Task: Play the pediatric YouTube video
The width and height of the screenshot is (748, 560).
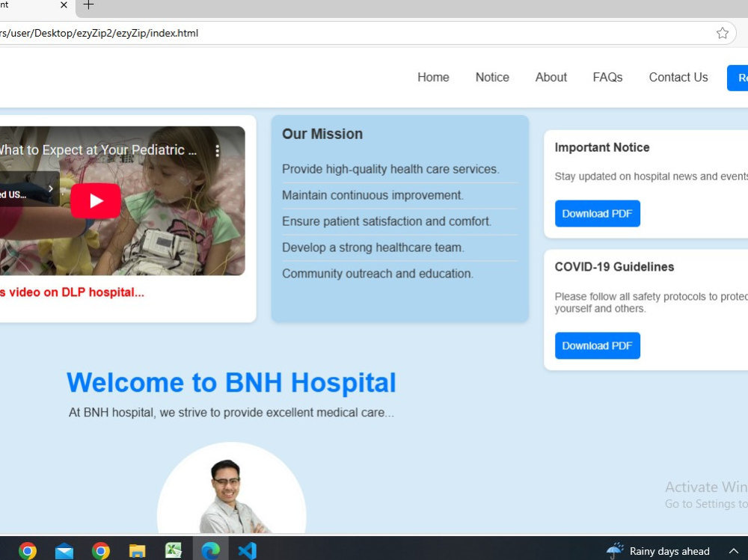Action: 96,201
